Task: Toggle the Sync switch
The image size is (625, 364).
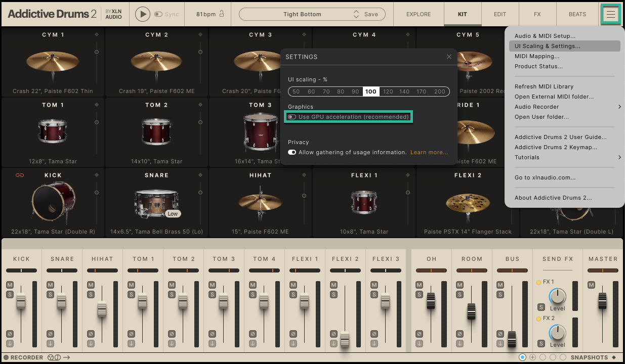Action: click(x=158, y=14)
